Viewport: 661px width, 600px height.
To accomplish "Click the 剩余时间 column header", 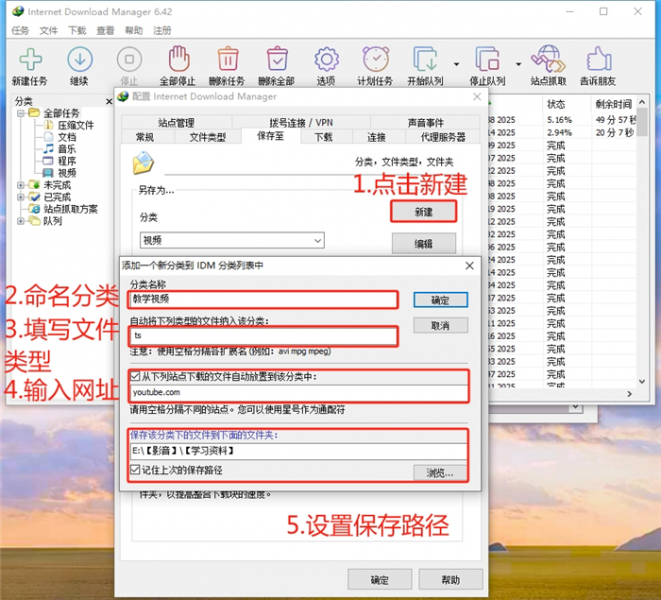I will [x=614, y=104].
